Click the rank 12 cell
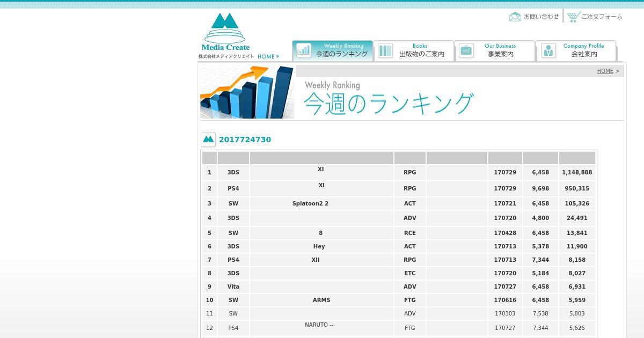Image resolution: width=644 pixels, height=338 pixels. tap(209, 328)
